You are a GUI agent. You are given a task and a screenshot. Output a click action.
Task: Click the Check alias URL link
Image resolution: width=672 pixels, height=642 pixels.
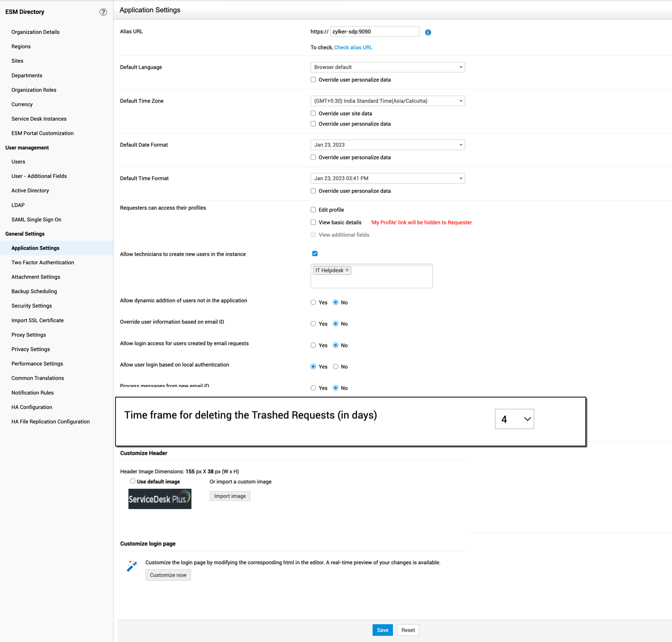coord(353,48)
